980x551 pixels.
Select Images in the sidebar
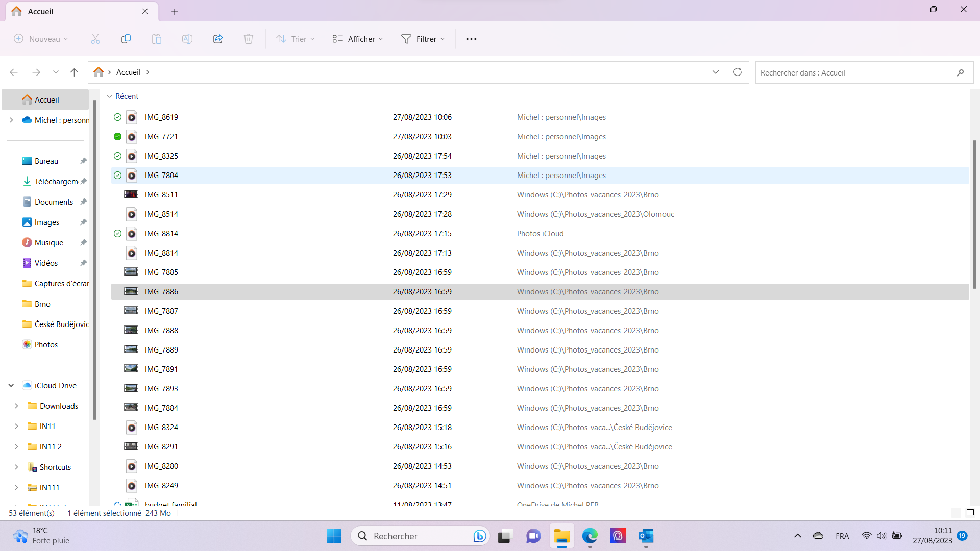47,222
